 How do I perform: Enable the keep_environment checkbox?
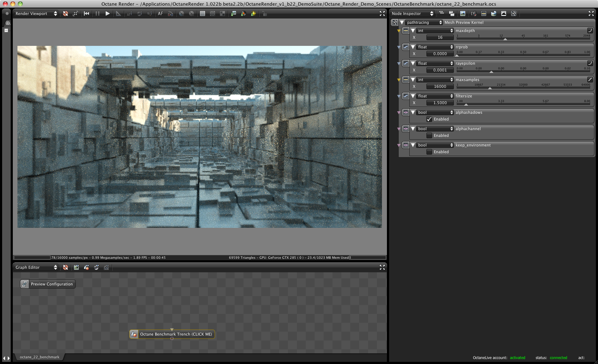429,152
